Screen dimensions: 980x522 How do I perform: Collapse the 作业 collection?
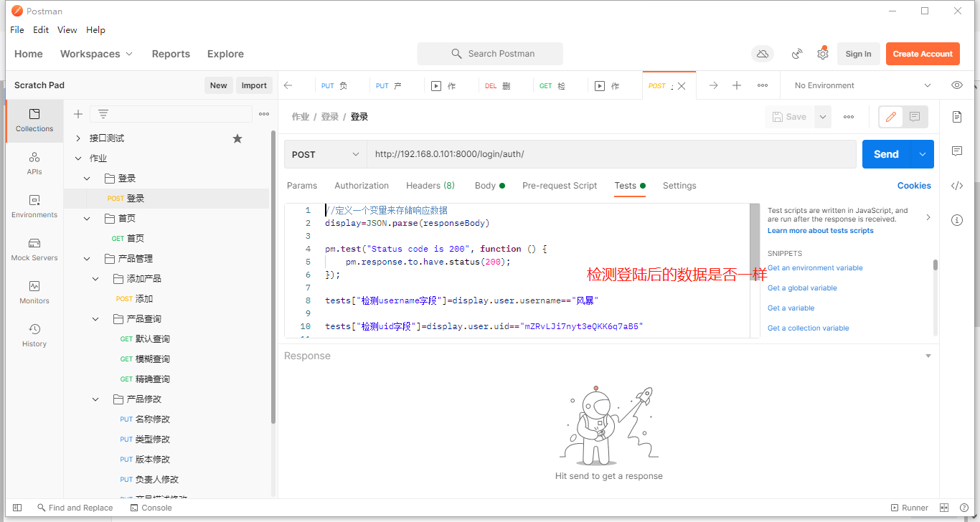pos(78,158)
